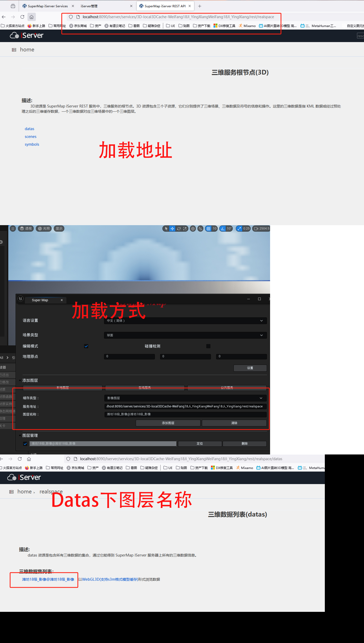364x643 pixels.
Task: Toggle visibility checkbox of 潍坊18级_影像 layer
Action: pyautogui.click(x=25, y=444)
